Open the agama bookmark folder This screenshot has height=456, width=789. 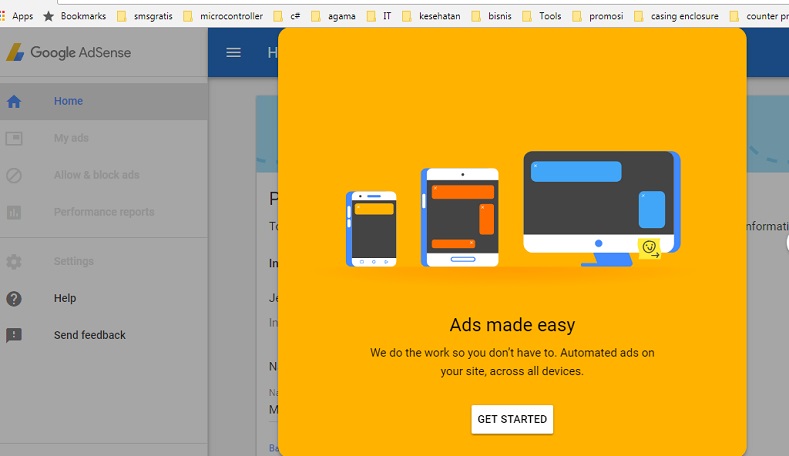[x=334, y=16]
